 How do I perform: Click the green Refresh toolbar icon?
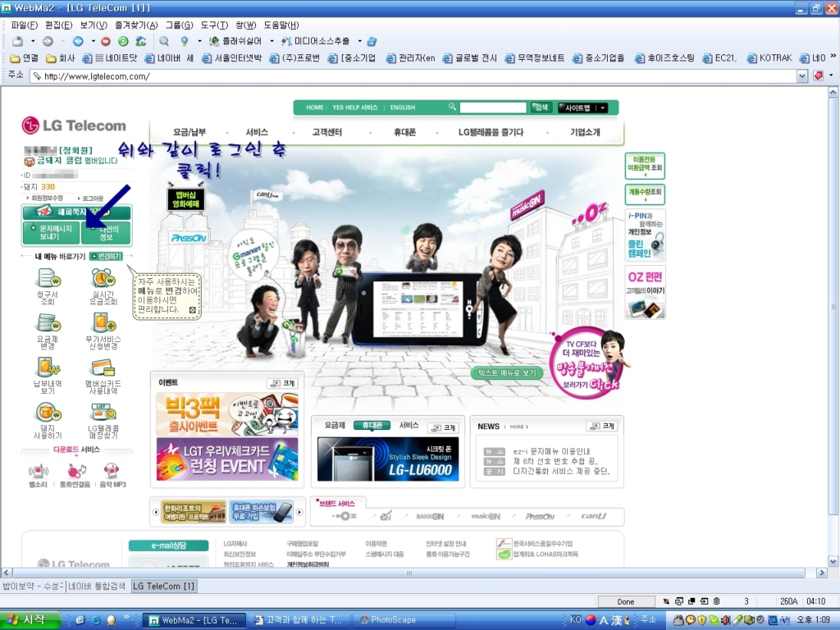pyautogui.click(x=123, y=41)
